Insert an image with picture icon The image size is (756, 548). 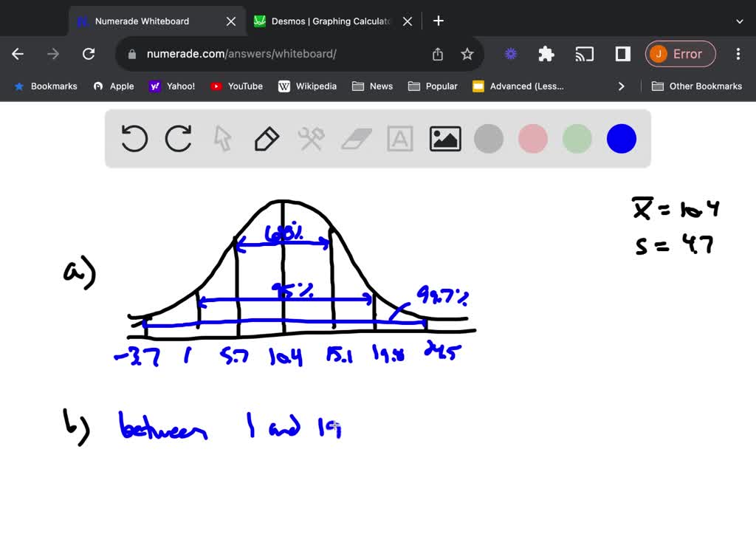click(445, 139)
